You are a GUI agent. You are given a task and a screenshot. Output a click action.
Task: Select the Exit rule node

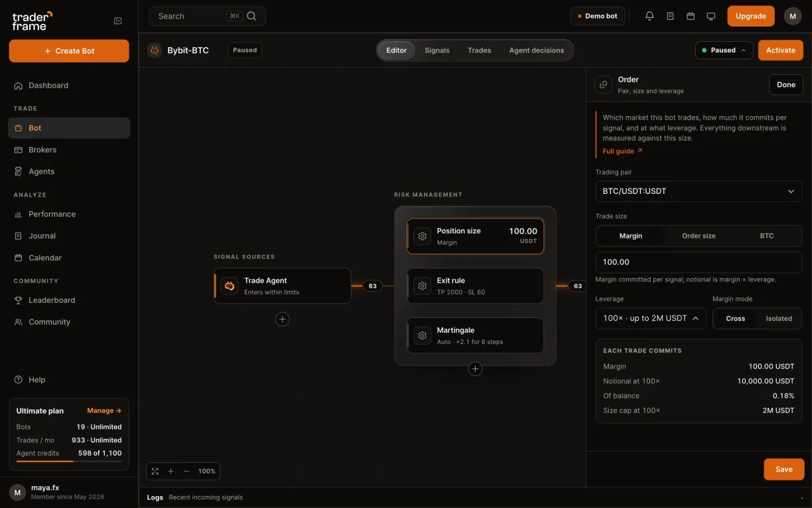475,286
